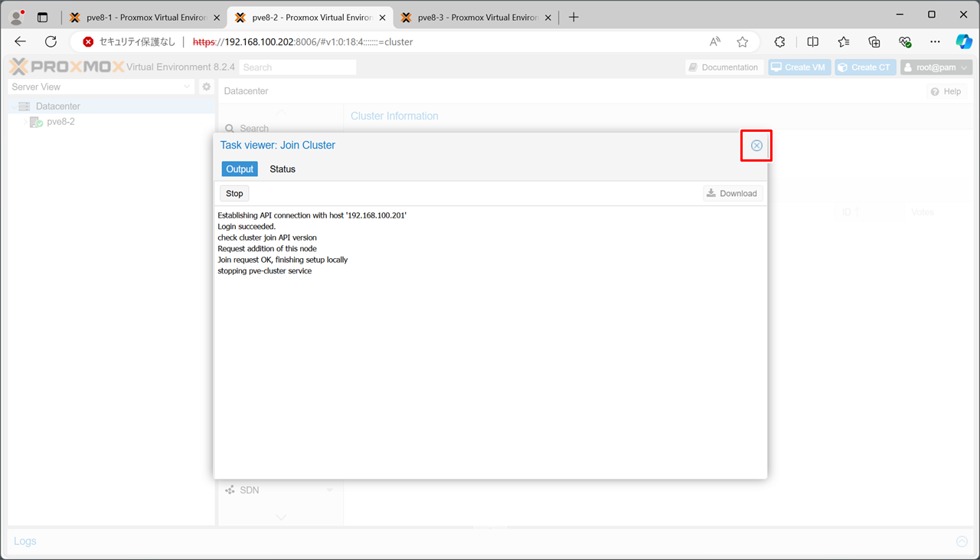Select the Output tab
Viewport: 980px width, 560px height.
tap(240, 169)
